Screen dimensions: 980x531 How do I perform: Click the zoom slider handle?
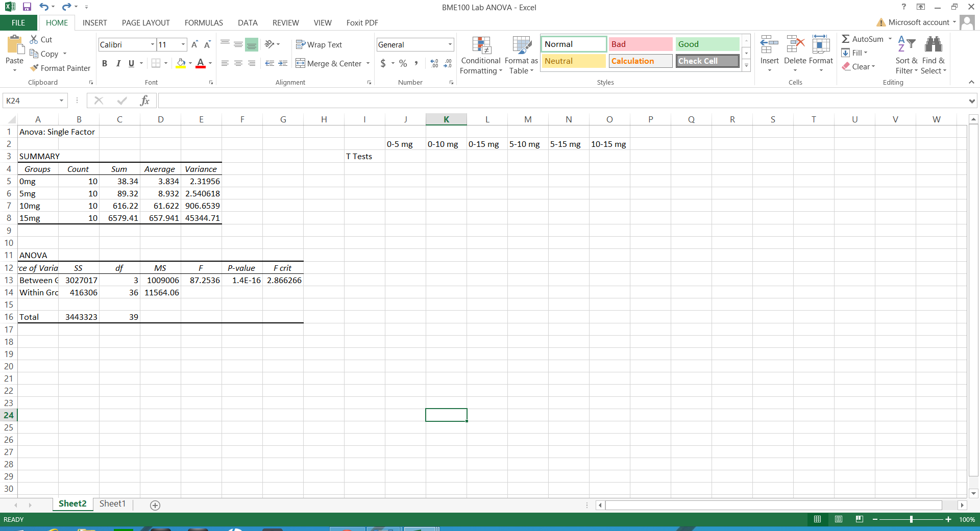pos(911,519)
